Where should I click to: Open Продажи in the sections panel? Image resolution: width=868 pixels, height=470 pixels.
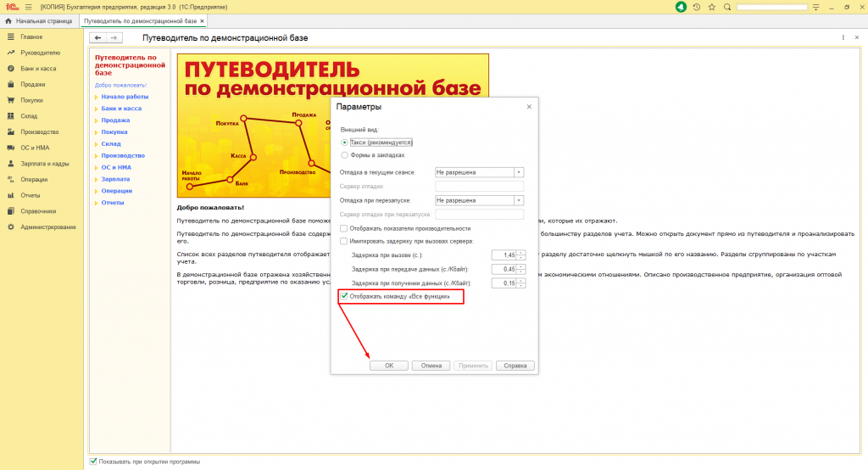(x=33, y=84)
